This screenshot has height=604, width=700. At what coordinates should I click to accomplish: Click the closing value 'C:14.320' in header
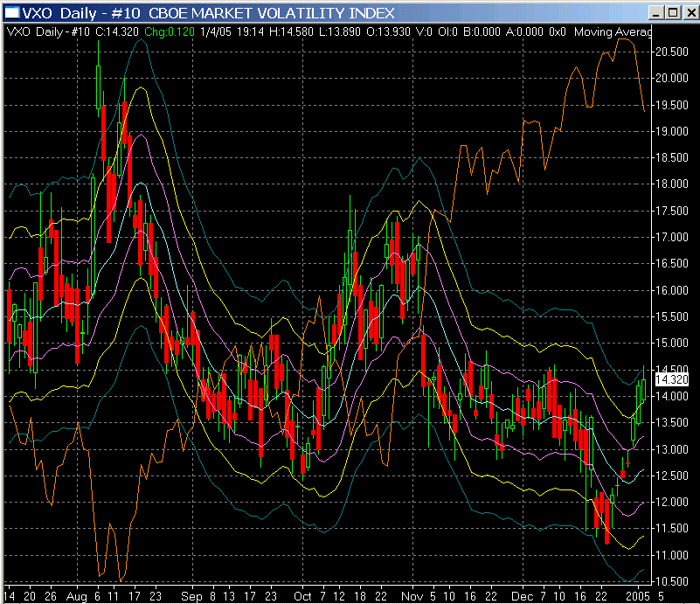[117, 31]
